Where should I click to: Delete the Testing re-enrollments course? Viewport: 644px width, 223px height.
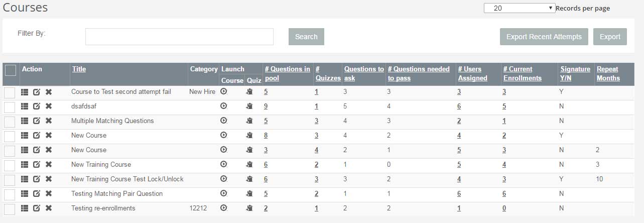click(49, 208)
